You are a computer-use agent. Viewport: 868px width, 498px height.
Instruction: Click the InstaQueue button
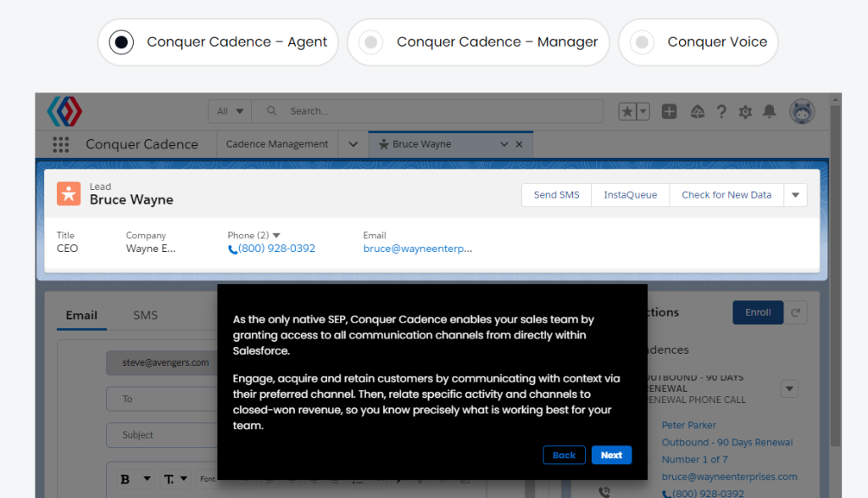pyautogui.click(x=630, y=195)
